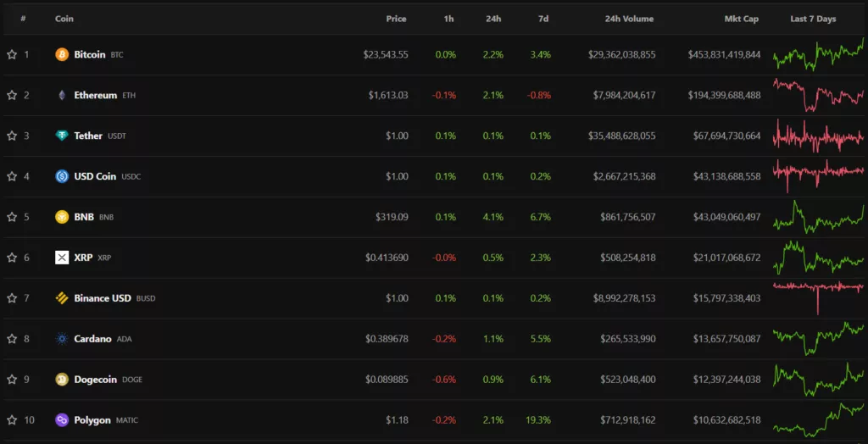Click the Binance USD logo icon

[x=62, y=298]
